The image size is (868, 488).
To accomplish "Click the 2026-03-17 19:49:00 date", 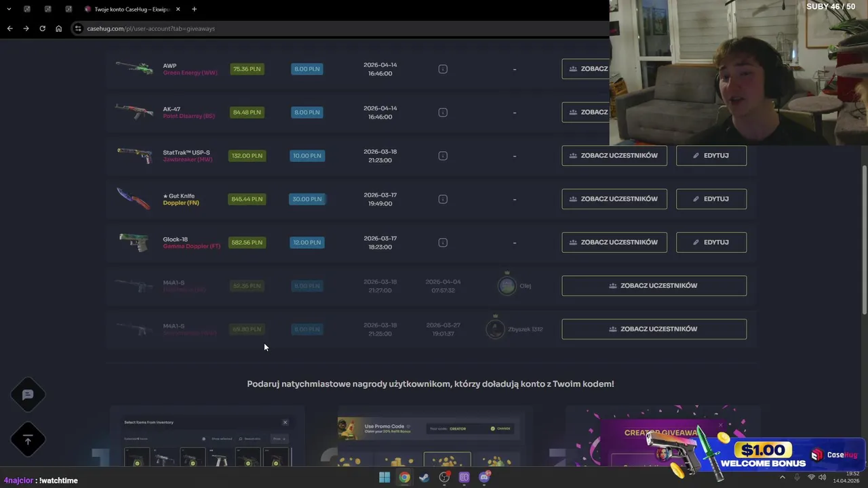I will pos(380,199).
